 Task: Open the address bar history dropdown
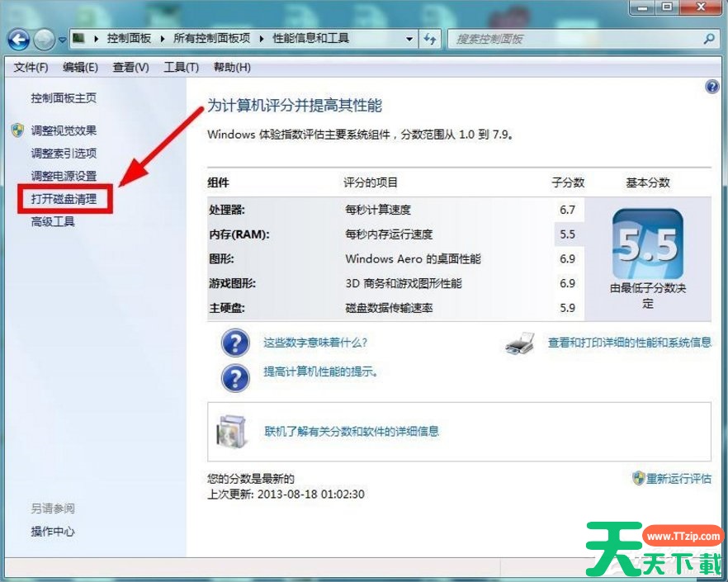pyautogui.click(x=409, y=39)
